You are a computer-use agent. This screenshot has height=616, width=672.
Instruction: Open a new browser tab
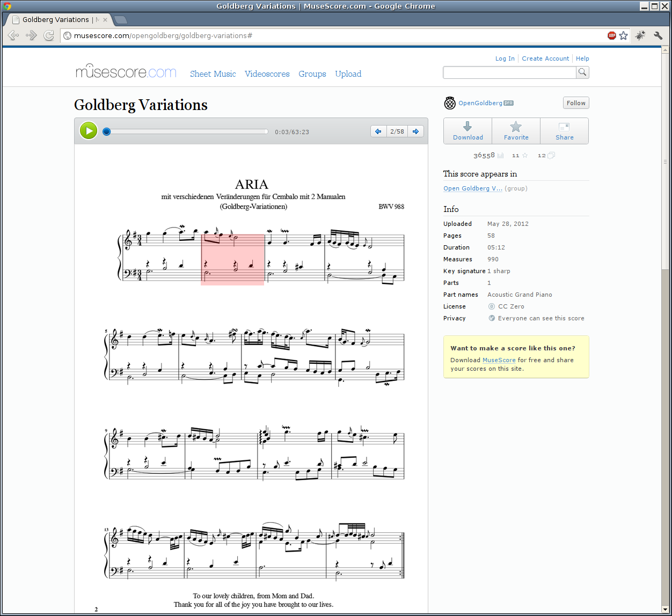click(120, 20)
